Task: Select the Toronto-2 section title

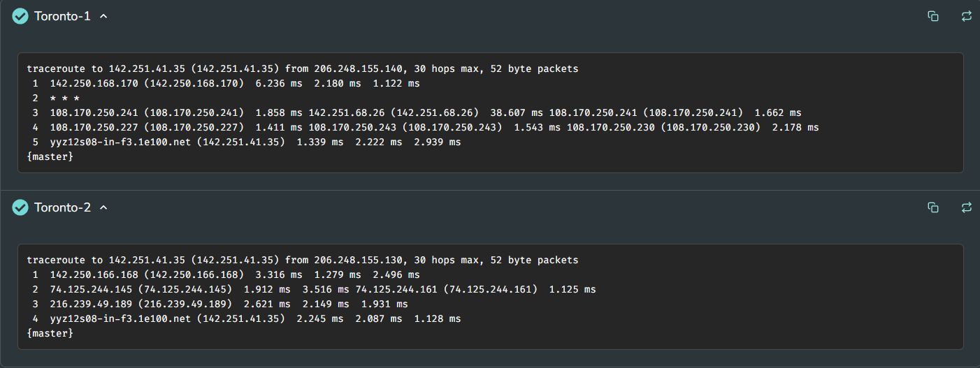Action: click(x=62, y=207)
